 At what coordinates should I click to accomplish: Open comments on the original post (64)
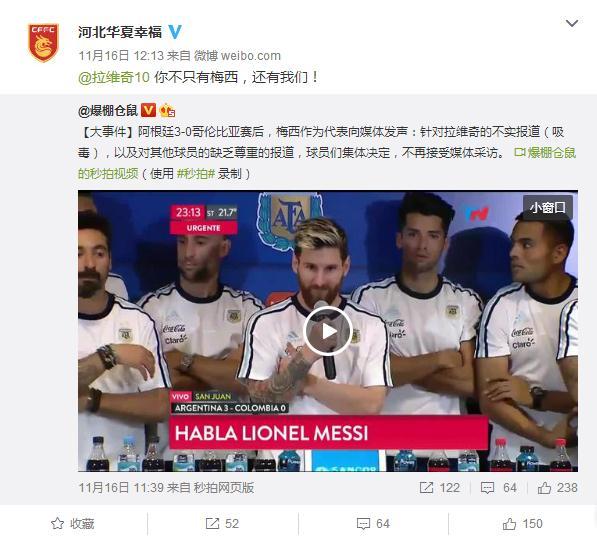(x=498, y=488)
